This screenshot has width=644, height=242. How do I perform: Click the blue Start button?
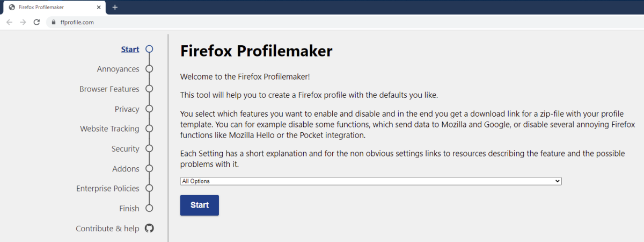point(199,205)
